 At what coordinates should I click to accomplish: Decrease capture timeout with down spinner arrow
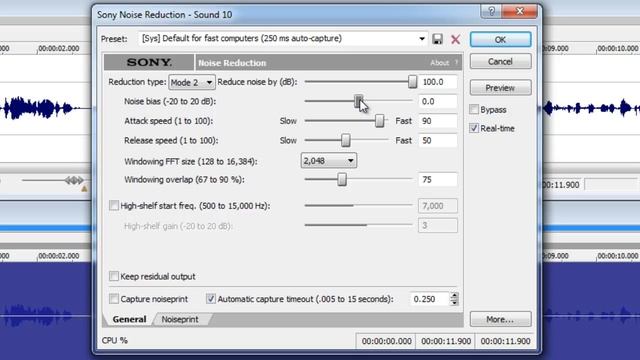click(x=454, y=302)
